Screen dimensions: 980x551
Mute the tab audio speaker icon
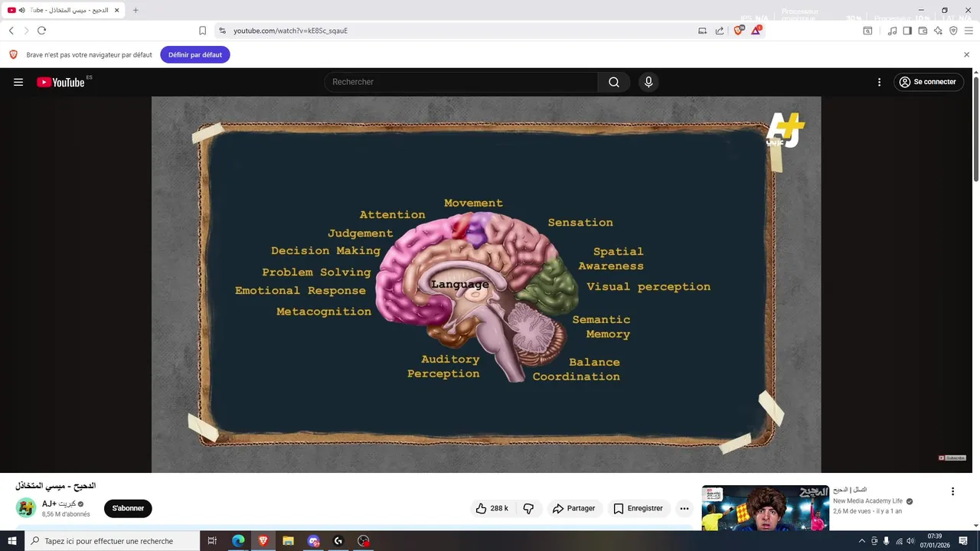coord(21,10)
